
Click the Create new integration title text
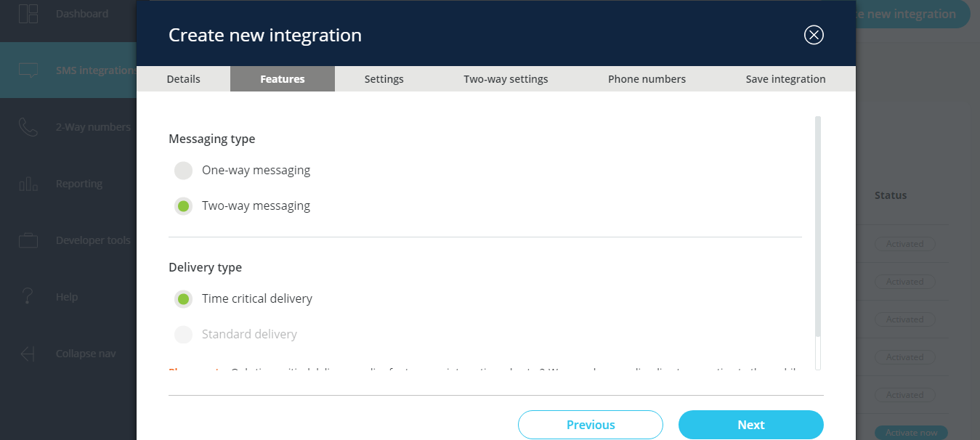coord(265,35)
